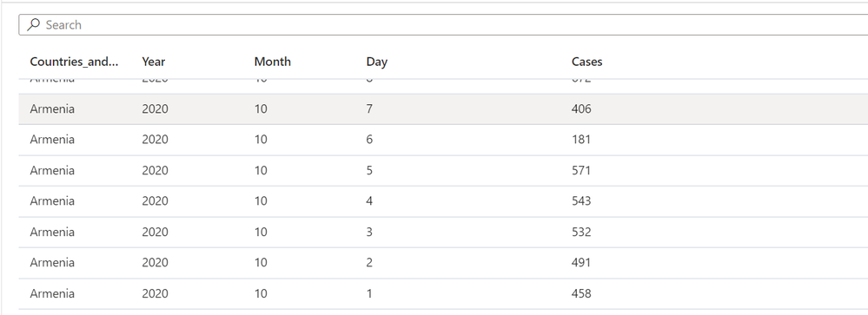
Task: Select Armenia cell in day 1 row
Action: (x=52, y=293)
